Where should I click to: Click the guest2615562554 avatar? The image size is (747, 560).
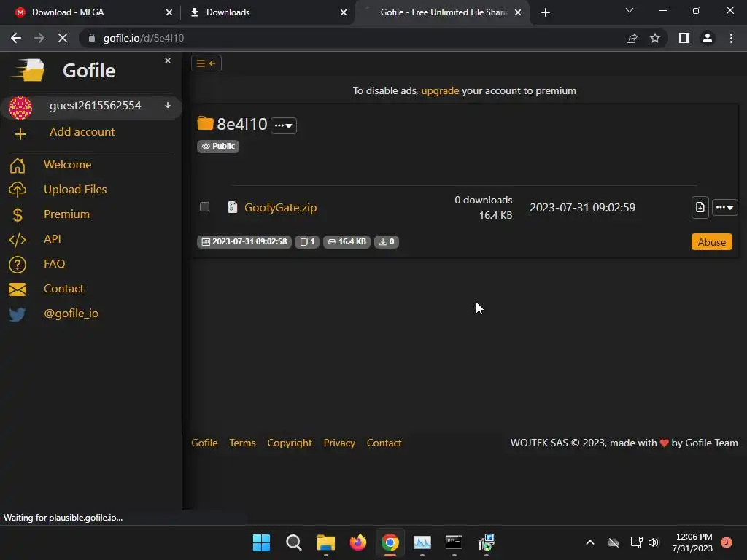[20, 107]
